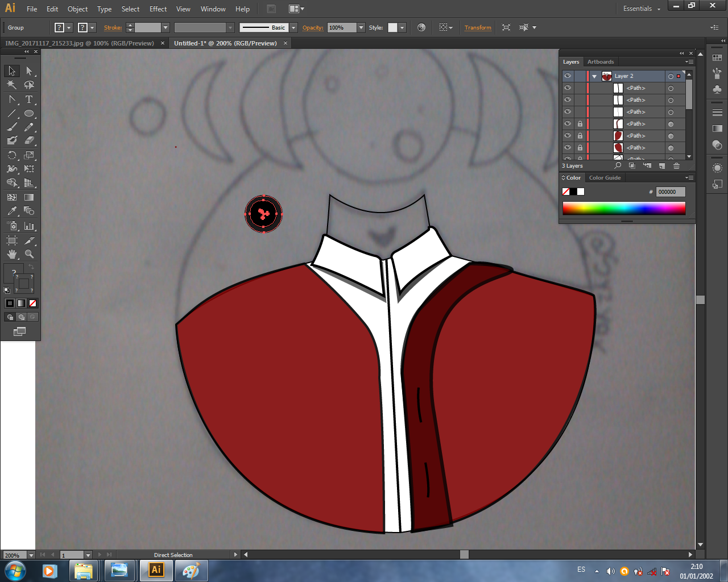Pick the Ellipse tool
This screenshot has height=582, width=728.
(x=29, y=113)
